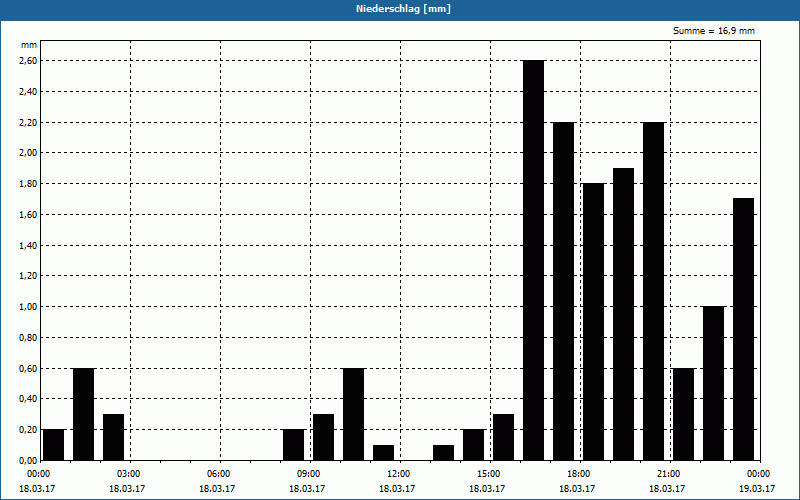Select the 0,00 y-axis value
The width and height of the screenshot is (800, 500).
pyautogui.click(x=29, y=460)
